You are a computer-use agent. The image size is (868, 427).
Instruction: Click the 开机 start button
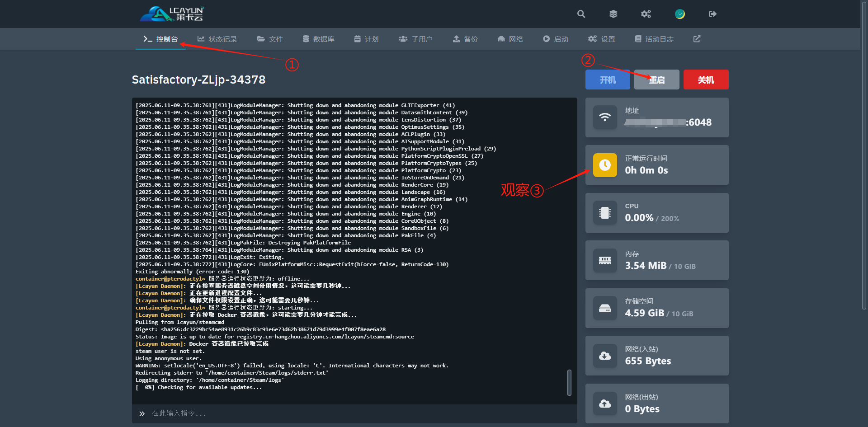pos(608,80)
